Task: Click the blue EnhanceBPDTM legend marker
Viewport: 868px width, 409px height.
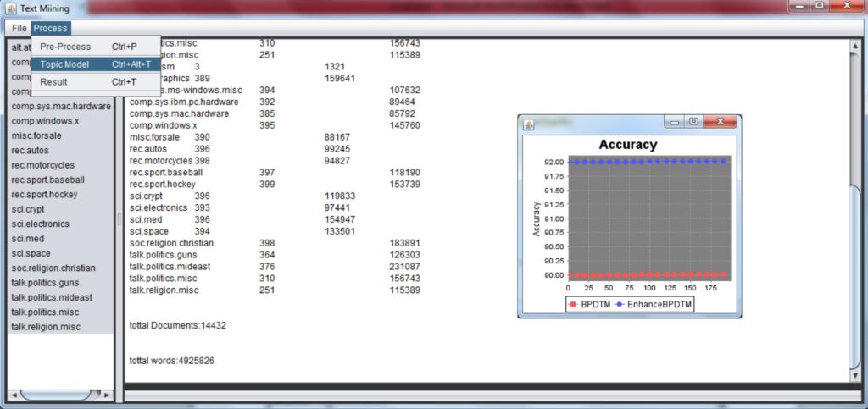Action: pyautogui.click(x=620, y=304)
